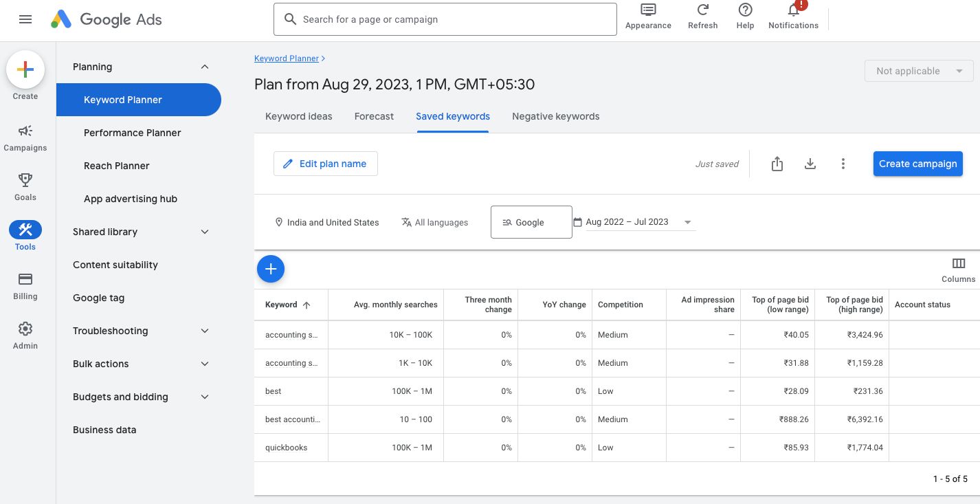Click the share plan icon
The height and width of the screenshot is (504, 980).
pyautogui.click(x=777, y=164)
